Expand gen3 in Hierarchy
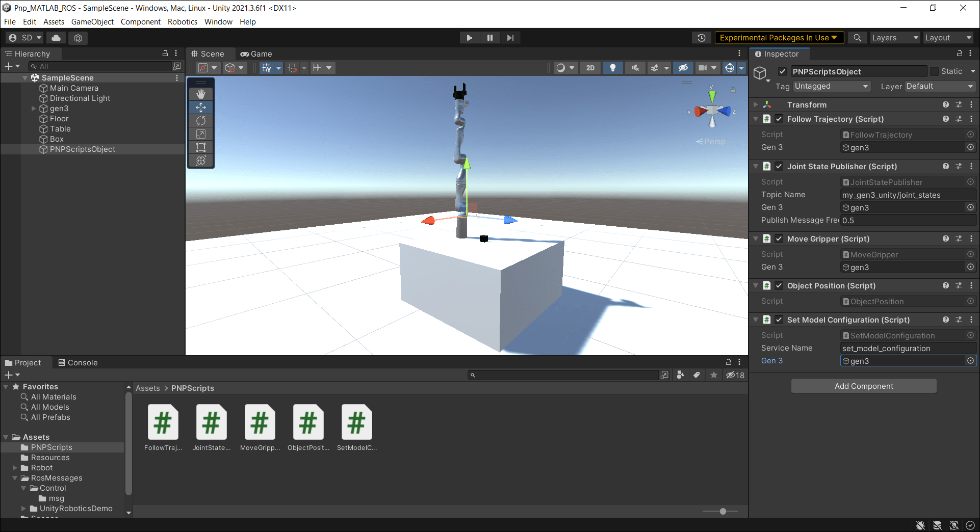Viewport: 980px width, 532px height. (x=34, y=109)
